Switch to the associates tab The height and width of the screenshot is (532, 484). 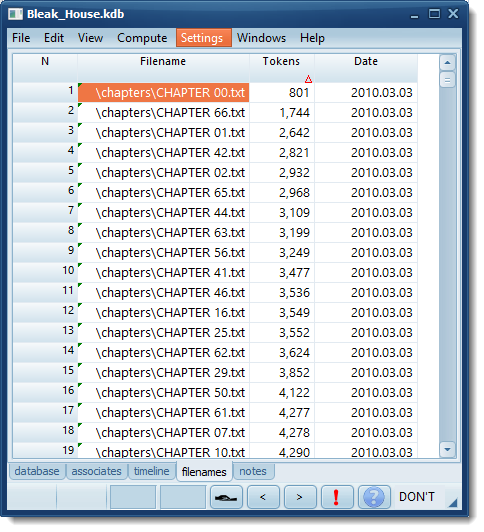point(96,471)
